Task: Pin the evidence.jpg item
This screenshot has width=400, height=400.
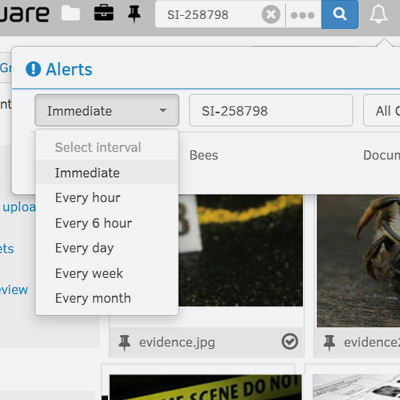Action: tap(124, 343)
